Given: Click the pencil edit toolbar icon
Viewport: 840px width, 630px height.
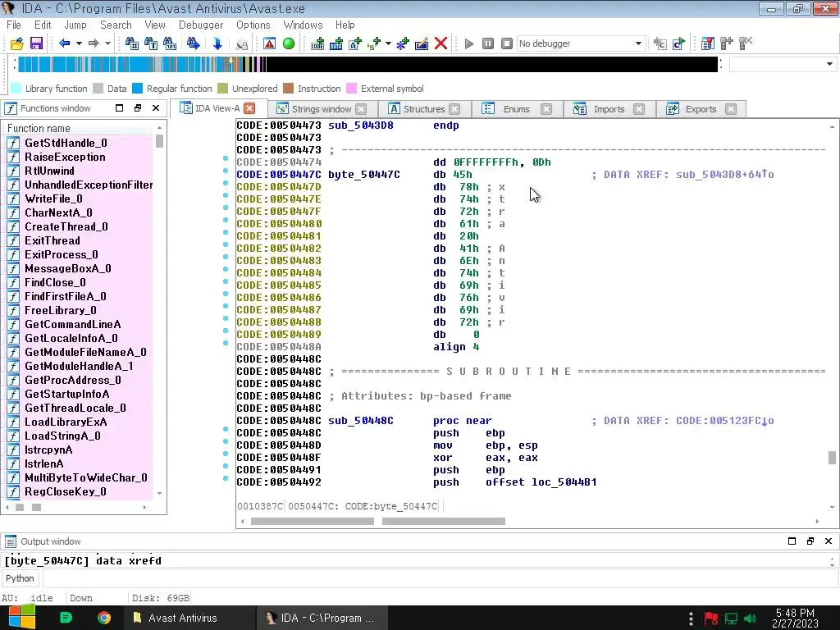Looking at the screenshot, I should [x=422, y=43].
